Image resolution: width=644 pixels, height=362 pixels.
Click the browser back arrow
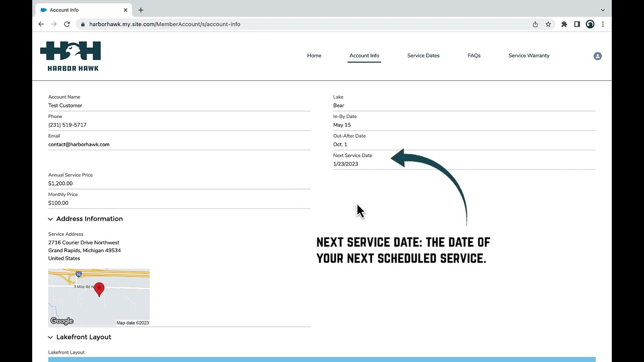[x=41, y=24]
